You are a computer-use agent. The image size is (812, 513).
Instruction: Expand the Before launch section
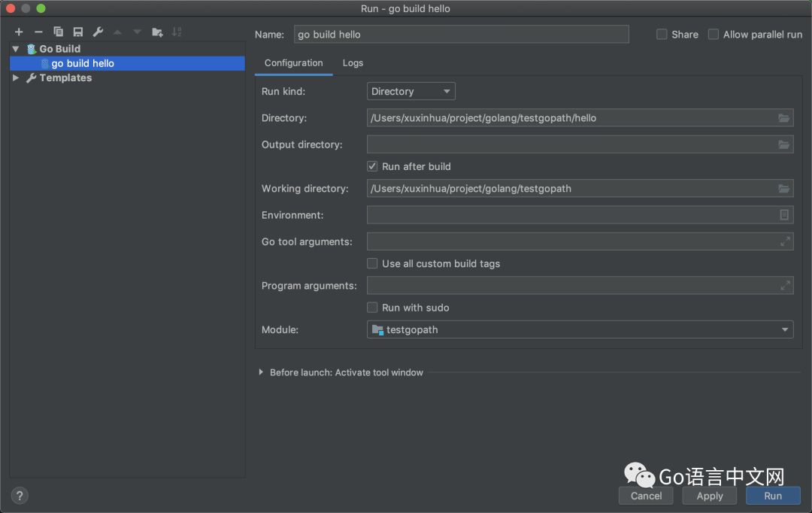point(261,372)
